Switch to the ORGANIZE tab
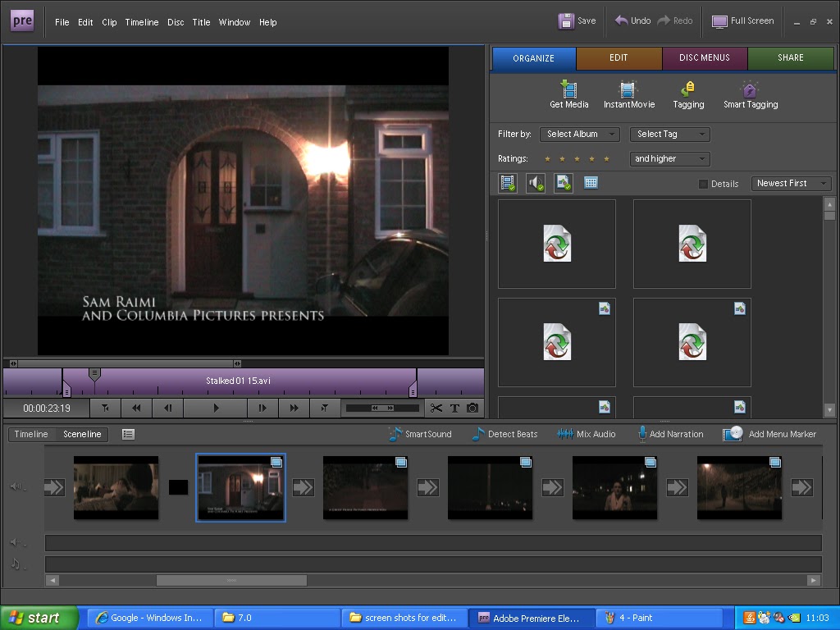This screenshot has height=630, width=840. [x=533, y=58]
